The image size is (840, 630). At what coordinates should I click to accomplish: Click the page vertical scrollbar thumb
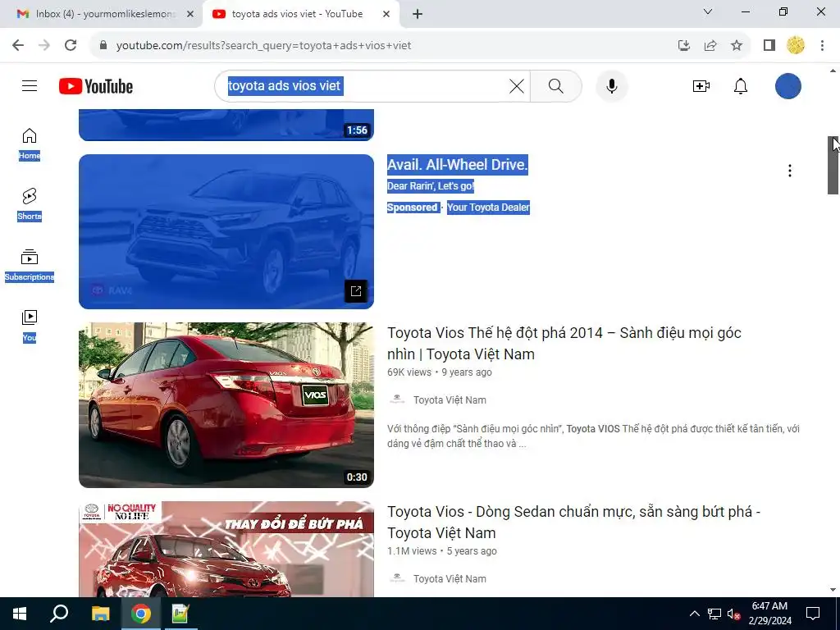pyautogui.click(x=833, y=166)
